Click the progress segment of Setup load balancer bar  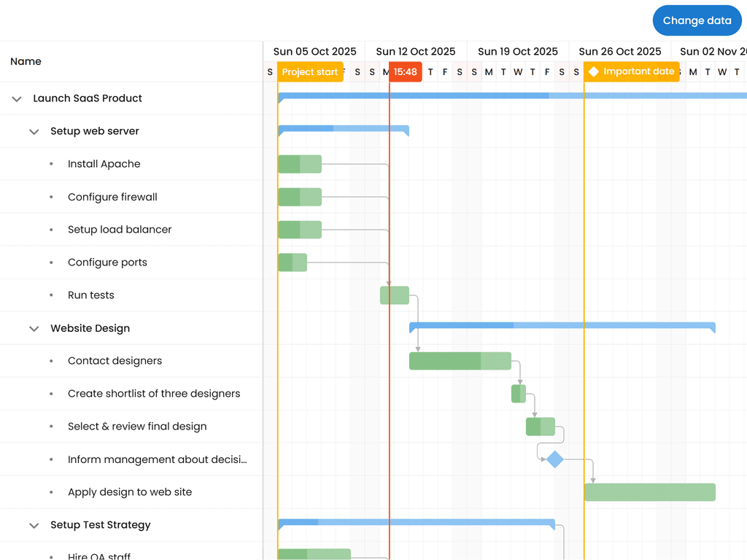[x=288, y=229]
